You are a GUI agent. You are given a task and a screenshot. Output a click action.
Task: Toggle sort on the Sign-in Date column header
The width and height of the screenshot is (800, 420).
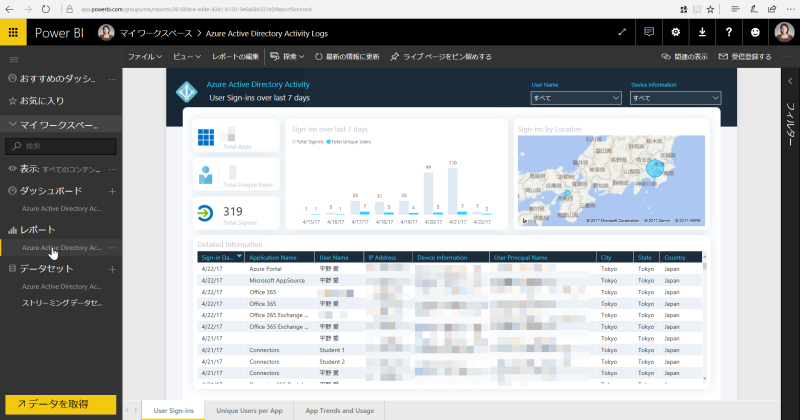tap(221, 257)
